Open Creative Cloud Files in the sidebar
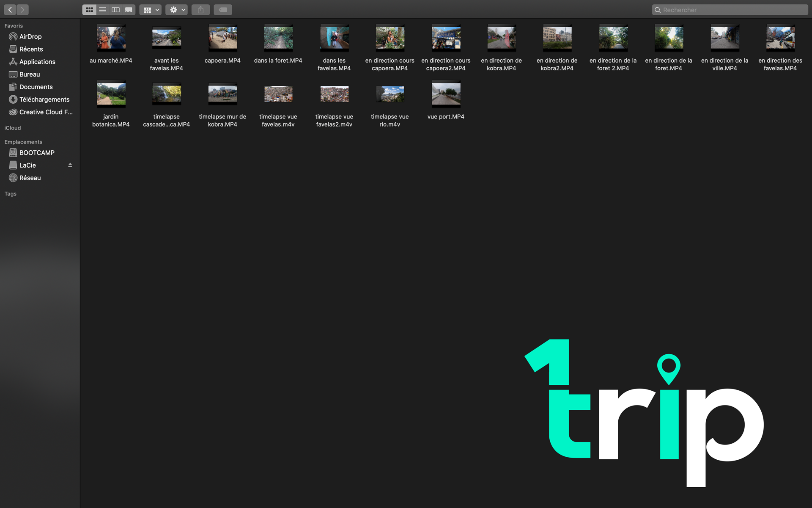This screenshot has height=508, width=812. [40, 112]
